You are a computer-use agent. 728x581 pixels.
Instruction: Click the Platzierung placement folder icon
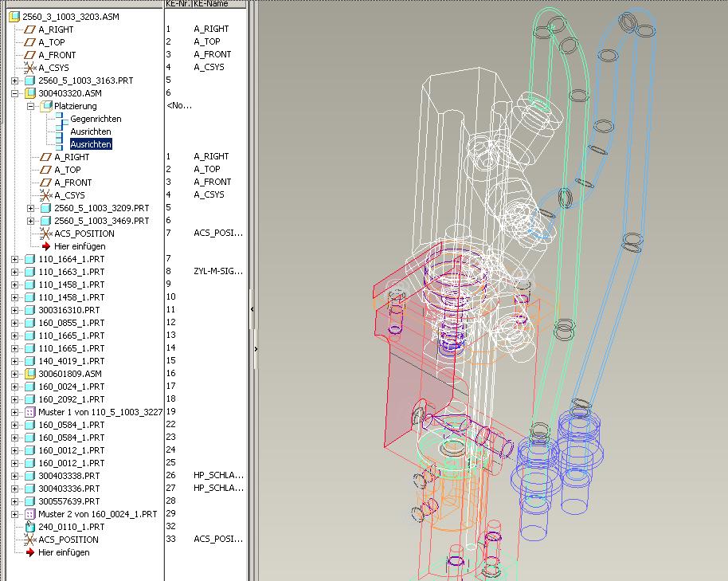click(x=46, y=106)
